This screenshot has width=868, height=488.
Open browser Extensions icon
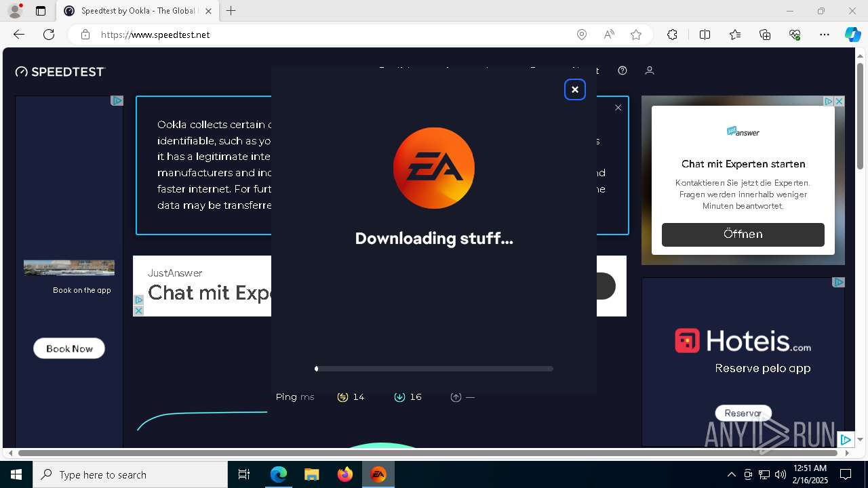[x=672, y=35]
